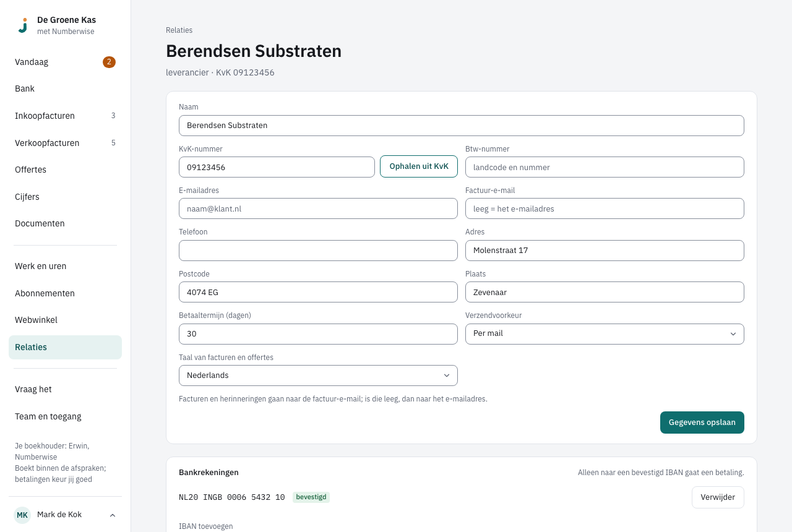Focus the Naam input field
The image size is (792, 532).
click(462, 126)
